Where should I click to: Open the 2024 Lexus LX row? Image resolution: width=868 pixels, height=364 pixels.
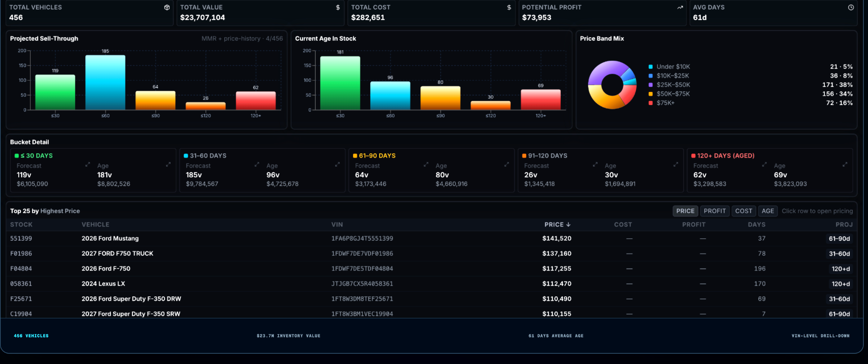pos(431,284)
